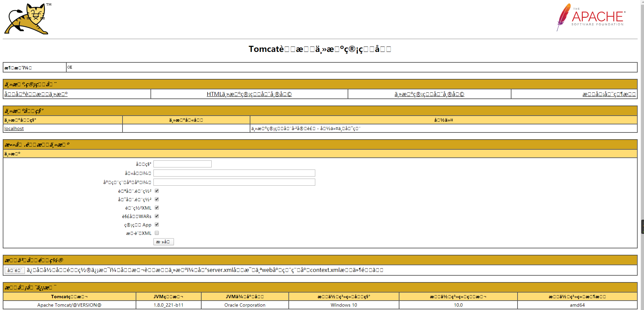This screenshot has height=310, width=644.
Task: Click the sentence mentioning server.xml and context.xml
Action: pyautogui.click(x=205, y=270)
